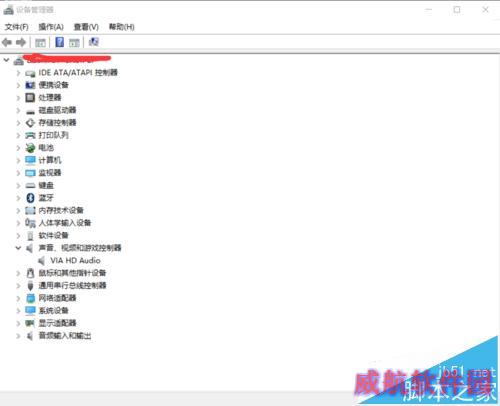Expand the 处理器 category
Screen dimensions: 500x406
pyautogui.click(x=18, y=98)
